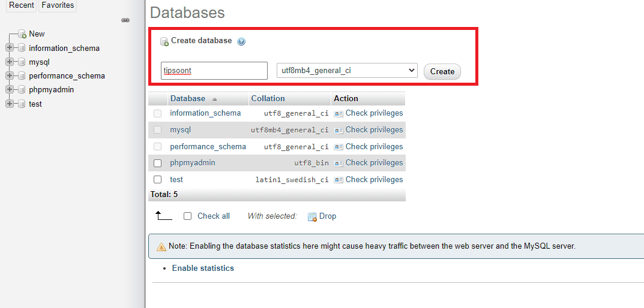Screen dimensions: 644x308
Task: Click the Drop link text
Action: [x=328, y=216]
